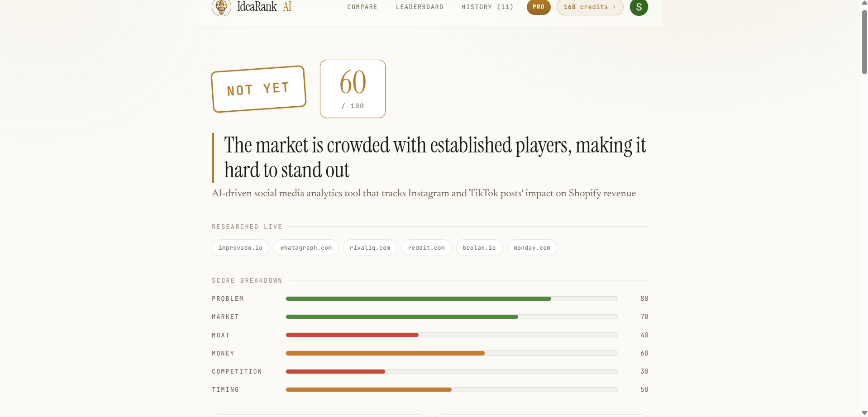The width and height of the screenshot is (868, 417).
Task: Click the Market score bar
Action: 452,317
